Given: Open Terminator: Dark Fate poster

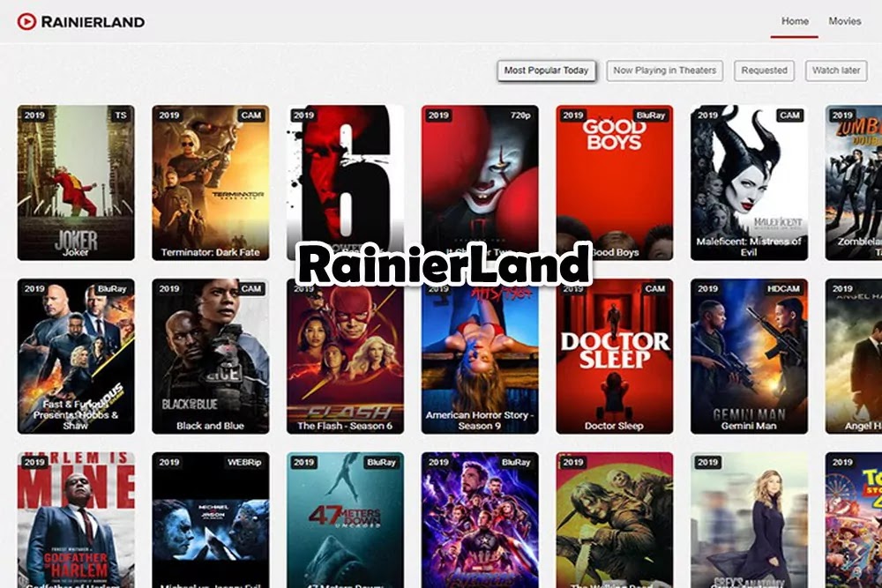Looking at the screenshot, I should pos(211,182).
